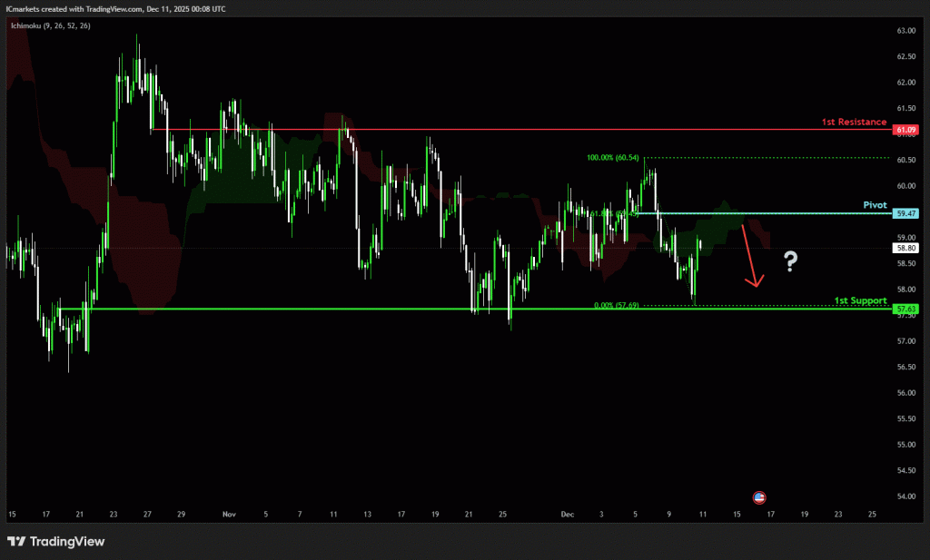Click the TradingView logo
This screenshot has height=560, width=930.
click(56, 542)
